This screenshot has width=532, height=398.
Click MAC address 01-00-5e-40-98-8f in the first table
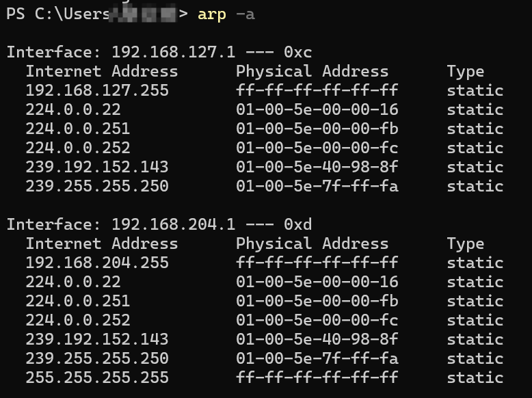click(317, 167)
